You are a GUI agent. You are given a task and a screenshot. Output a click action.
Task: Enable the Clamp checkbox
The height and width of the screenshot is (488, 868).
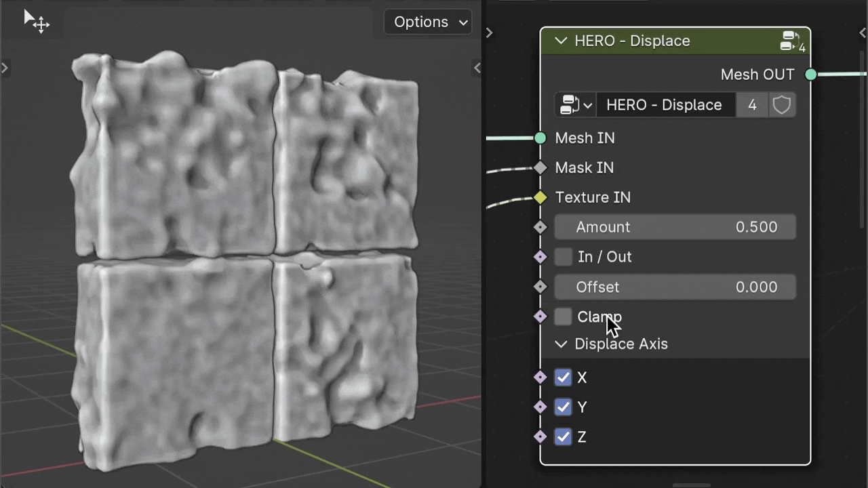(564, 317)
